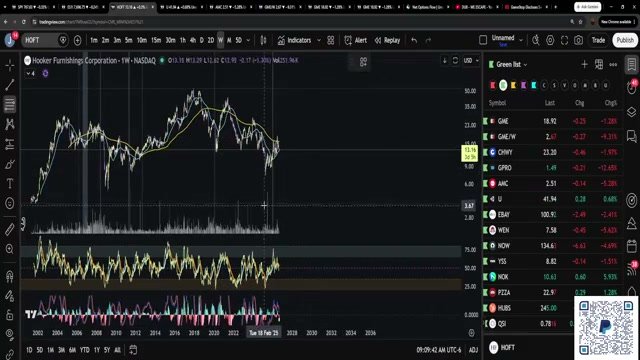This screenshot has height=360, width=640.
Task: Open the quick search icon
Action: pyautogui.click(x=536, y=40)
